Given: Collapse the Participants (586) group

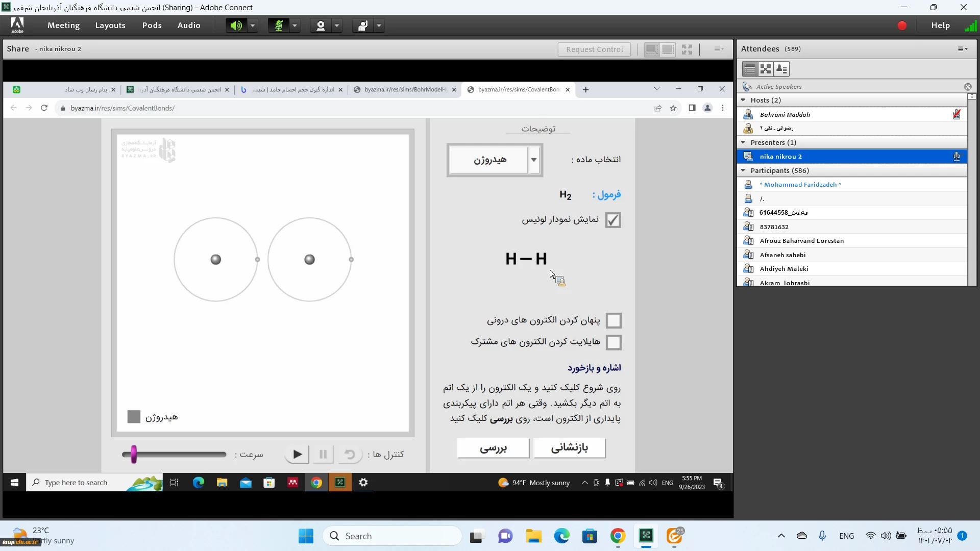Looking at the screenshot, I should click(x=743, y=170).
